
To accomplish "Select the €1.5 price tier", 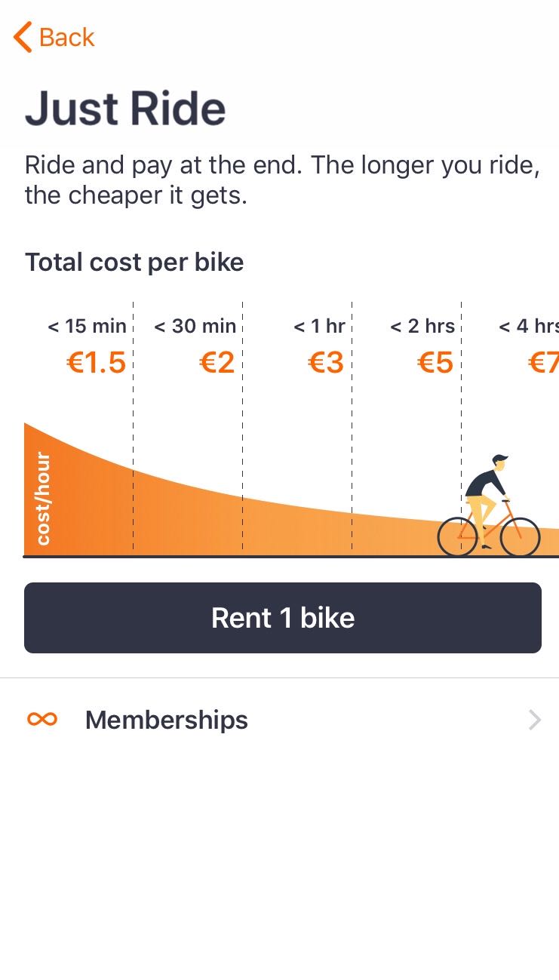I will point(97,363).
